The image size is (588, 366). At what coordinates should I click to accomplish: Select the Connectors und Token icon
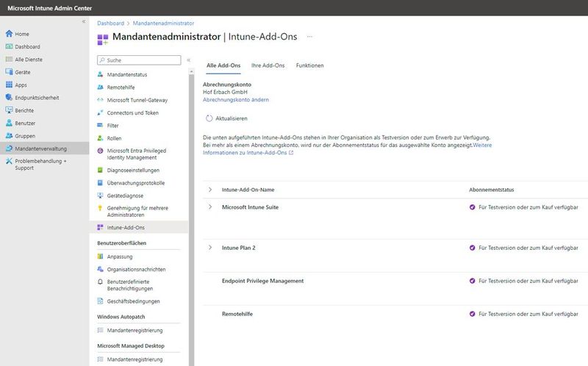[x=100, y=113]
